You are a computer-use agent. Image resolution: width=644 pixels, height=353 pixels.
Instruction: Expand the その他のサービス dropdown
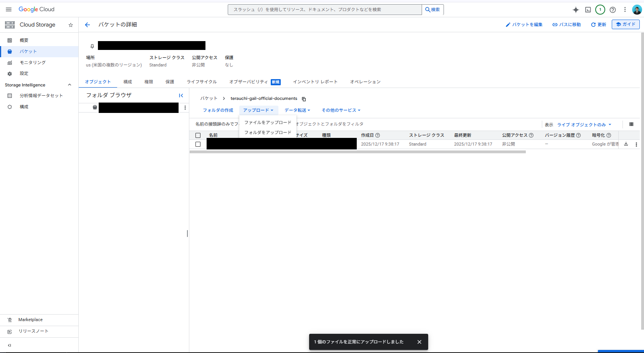(x=341, y=110)
